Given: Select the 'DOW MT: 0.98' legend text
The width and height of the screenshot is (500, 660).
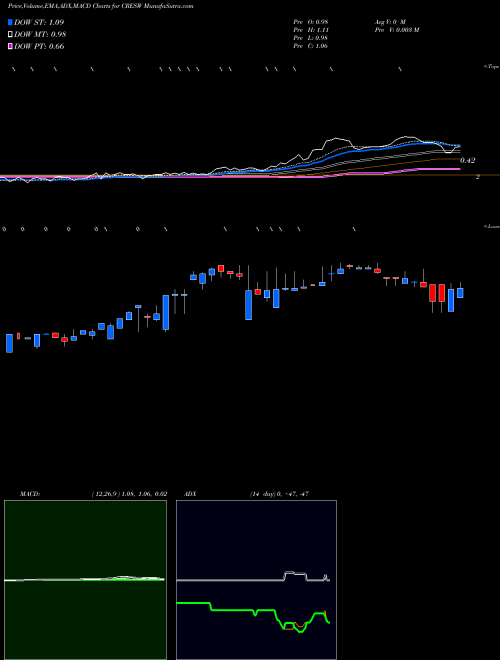Looking at the screenshot, I should coord(40,35).
